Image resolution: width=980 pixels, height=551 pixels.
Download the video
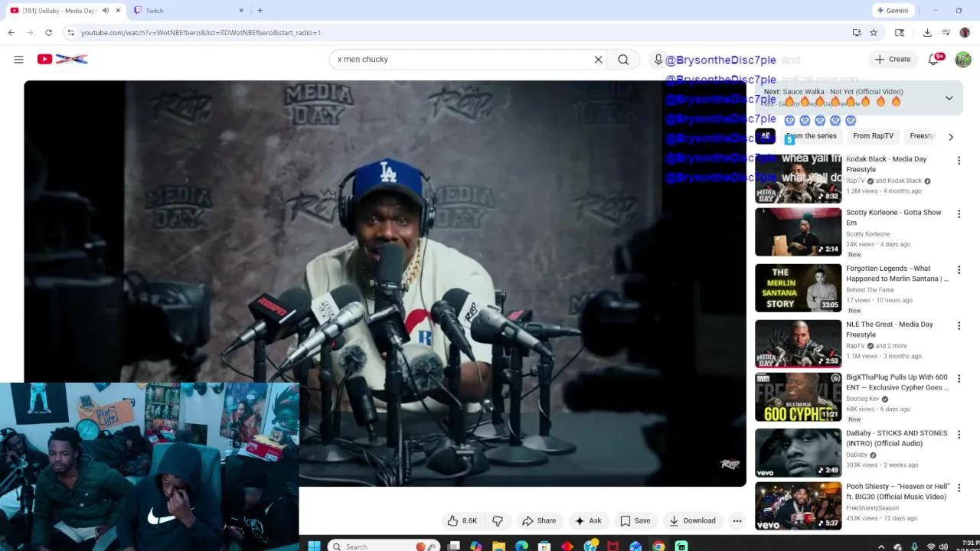click(692, 520)
